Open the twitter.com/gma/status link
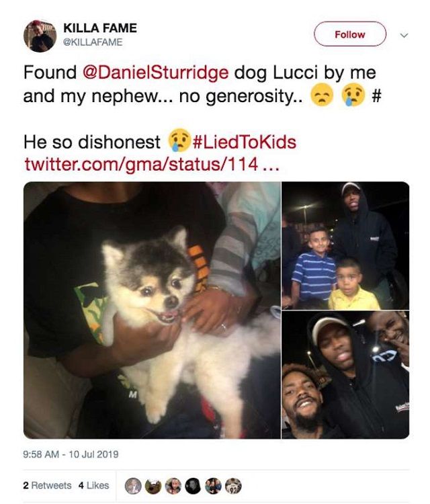 click(152, 164)
